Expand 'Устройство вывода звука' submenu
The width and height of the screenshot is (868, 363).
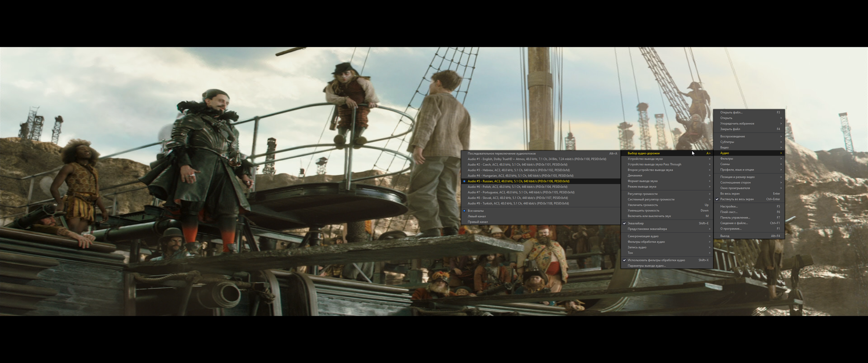click(x=667, y=159)
